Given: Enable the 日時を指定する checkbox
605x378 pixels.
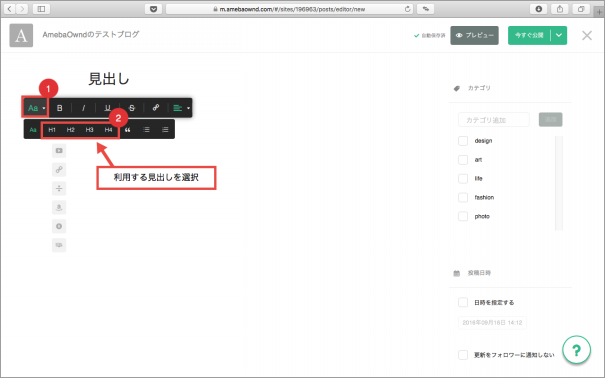Looking at the screenshot, I should coord(463,302).
